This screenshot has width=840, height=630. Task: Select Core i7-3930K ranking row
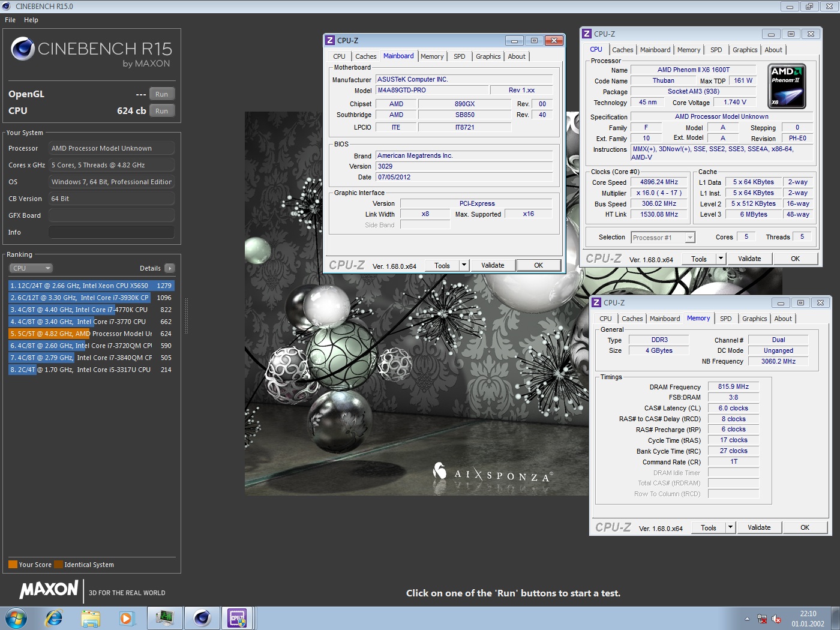pyautogui.click(x=91, y=298)
